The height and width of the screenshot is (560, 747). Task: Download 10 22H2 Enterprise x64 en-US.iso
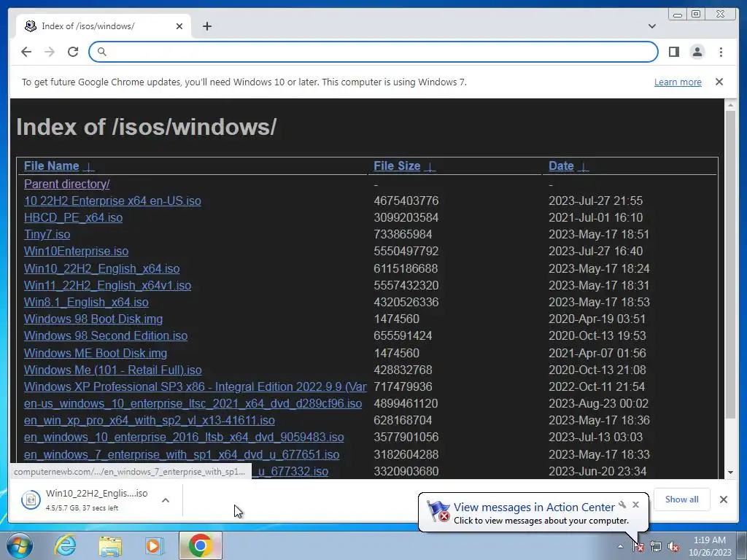point(112,201)
